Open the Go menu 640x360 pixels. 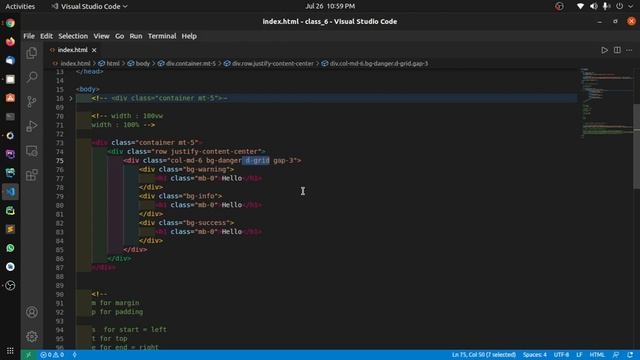click(x=119, y=36)
